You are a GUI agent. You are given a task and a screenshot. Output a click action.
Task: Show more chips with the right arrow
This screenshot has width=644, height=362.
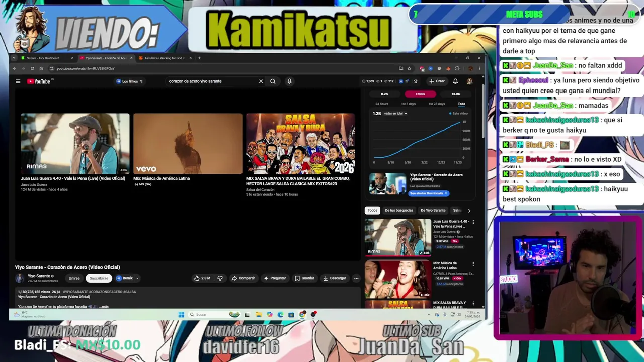469,210
